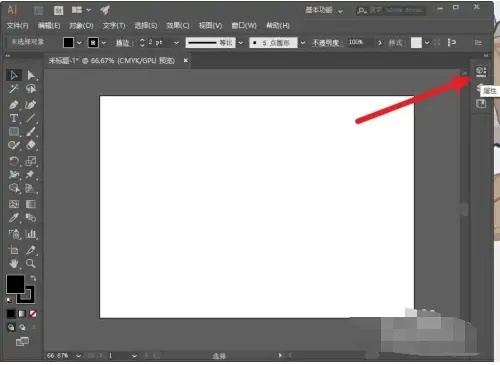Image resolution: width=500 pixels, height=365 pixels.
Task: Set fill to None
Action: [33, 314]
